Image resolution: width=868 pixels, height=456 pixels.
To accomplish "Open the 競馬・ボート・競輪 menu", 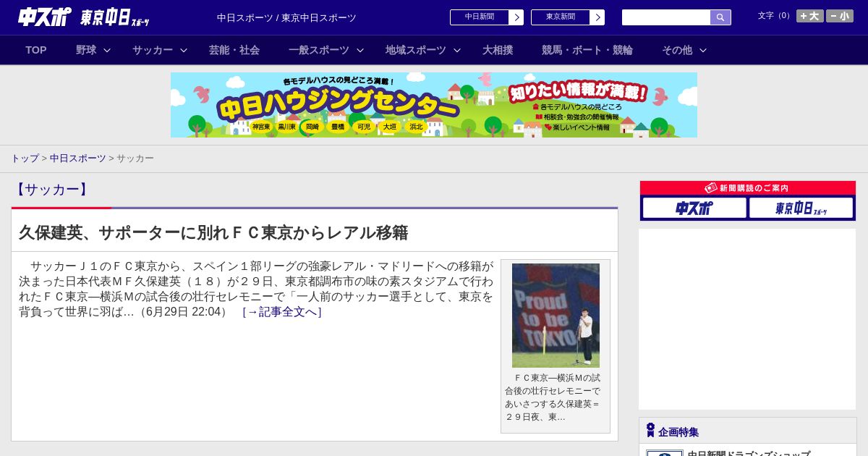I will tap(587, 50).
